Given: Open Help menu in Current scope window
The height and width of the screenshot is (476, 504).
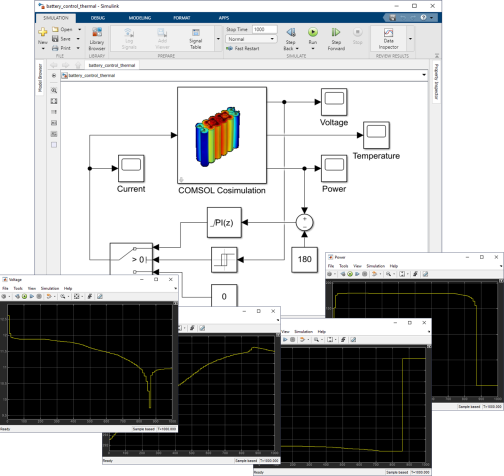Looking at the screenshot, I should coord(322,332).
